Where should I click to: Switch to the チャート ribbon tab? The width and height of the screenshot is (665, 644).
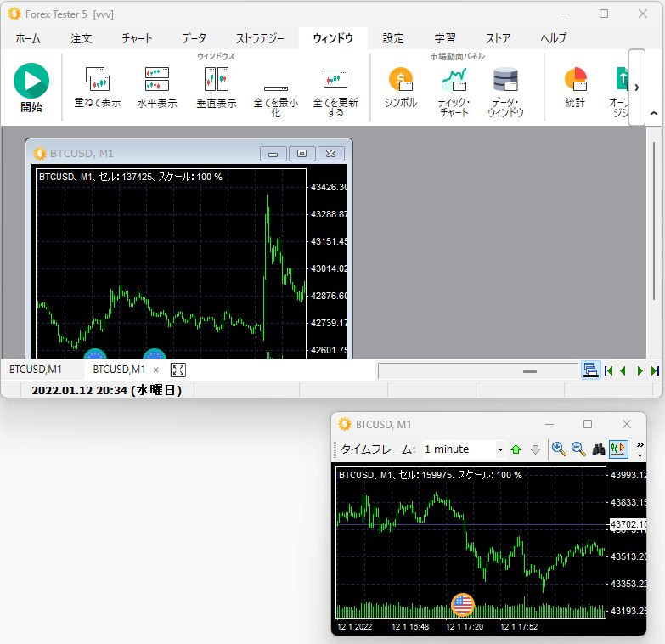(x=137, y=38)
